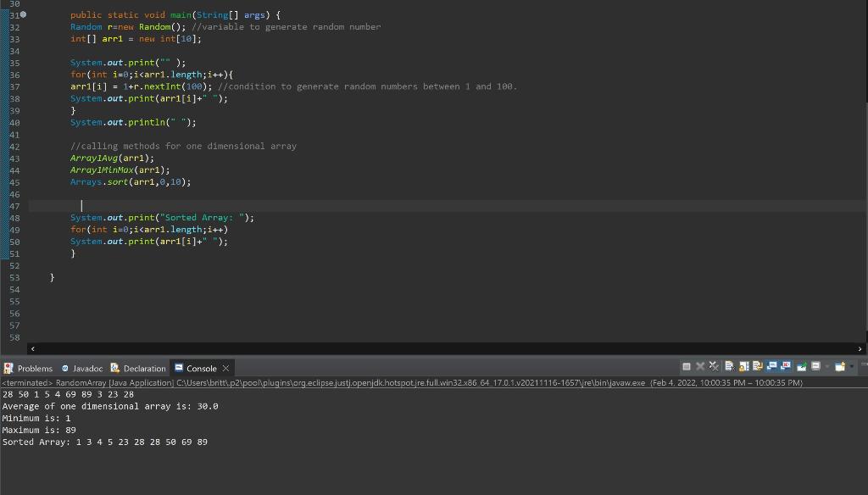Open the Open Console dropdown arrow
The width and height of the screenshot is (868, 495).
tap(852, 367)
